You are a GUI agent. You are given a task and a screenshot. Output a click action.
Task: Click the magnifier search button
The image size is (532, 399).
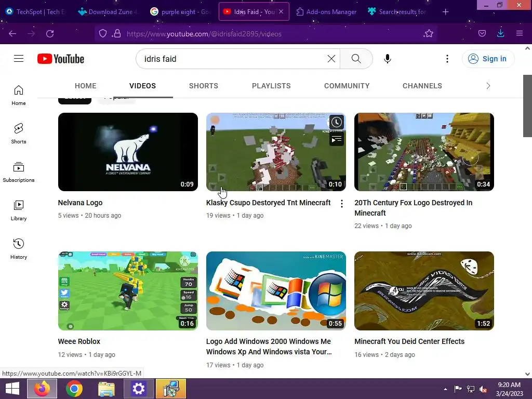356,59
